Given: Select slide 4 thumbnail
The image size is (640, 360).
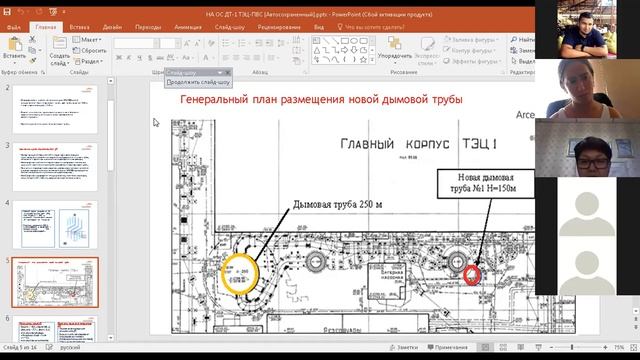Looking at the screenshot, I should 55,224.
